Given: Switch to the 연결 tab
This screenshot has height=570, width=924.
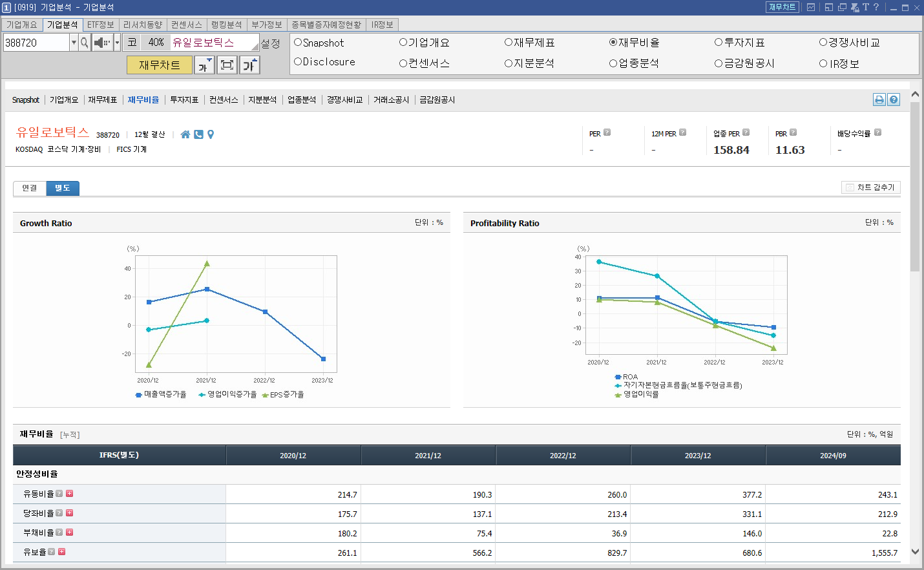Looking at the screenshot, I should coord(30,188).
